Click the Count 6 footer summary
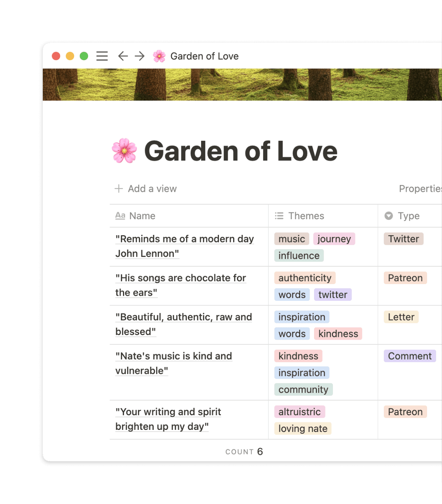 (x=244, y=452)
